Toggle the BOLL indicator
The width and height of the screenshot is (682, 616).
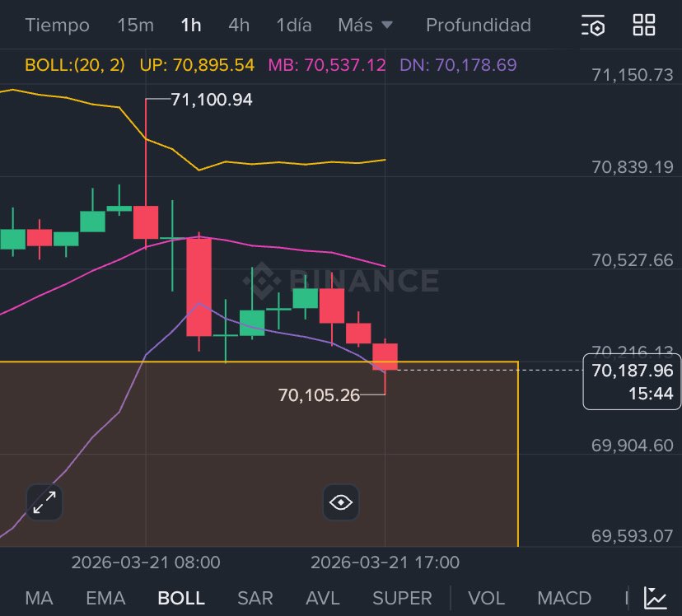click(x=181, y=598)
